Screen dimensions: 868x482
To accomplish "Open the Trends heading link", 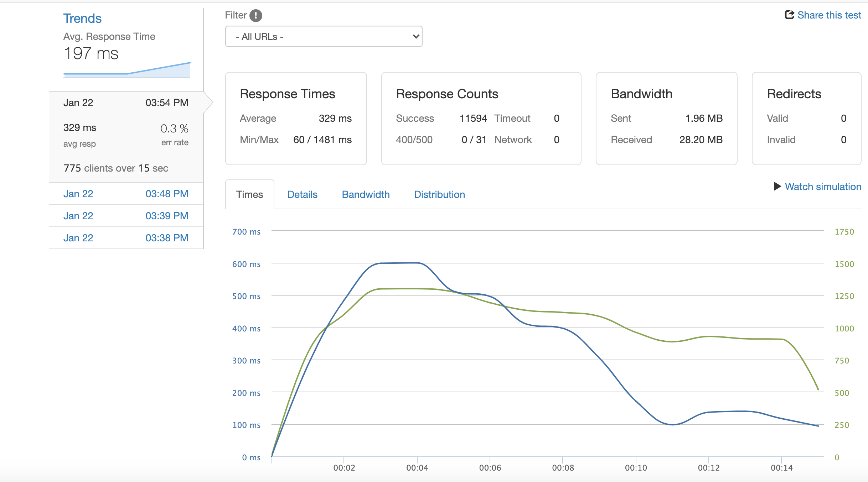I will pyautogui.click(x=82, y=19).
